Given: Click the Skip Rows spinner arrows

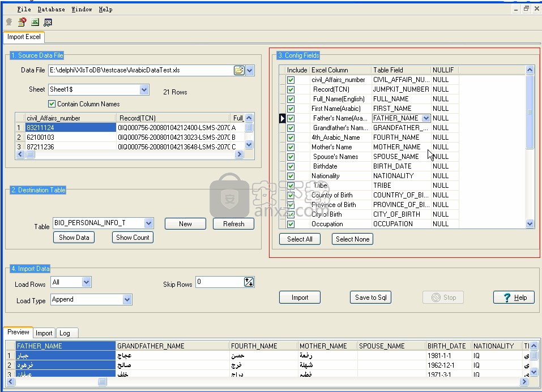Looking at the screenshot, I should pyautogui.click(x=249, y=282).
